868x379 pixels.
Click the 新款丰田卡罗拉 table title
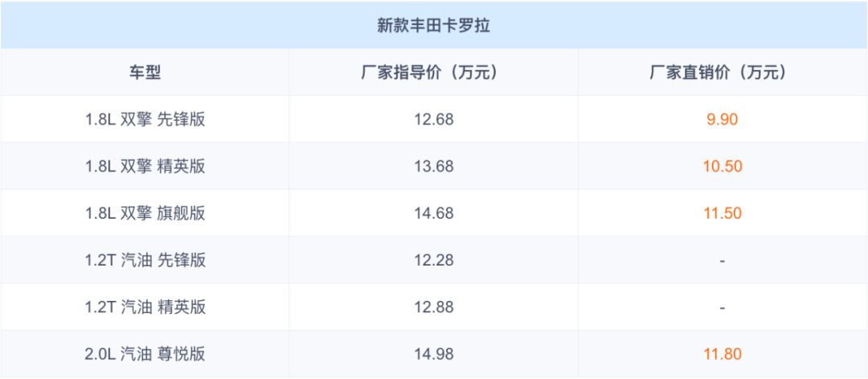point(434,25)
